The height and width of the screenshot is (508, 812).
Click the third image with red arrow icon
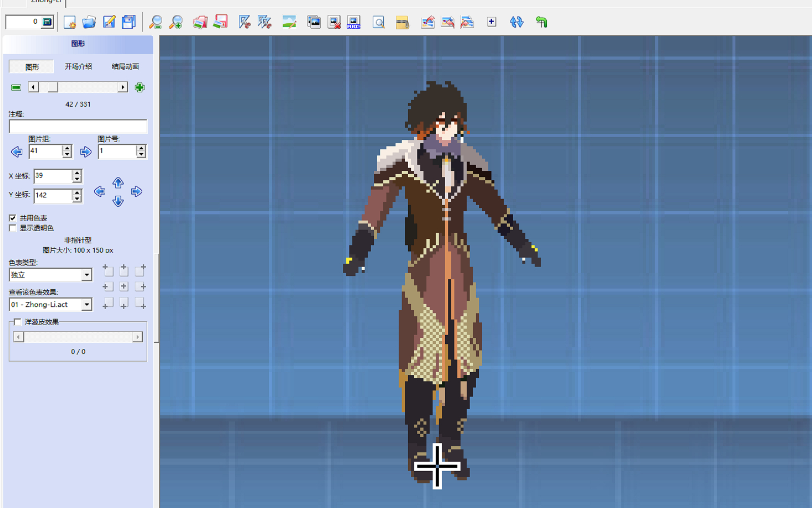[467, 22]
